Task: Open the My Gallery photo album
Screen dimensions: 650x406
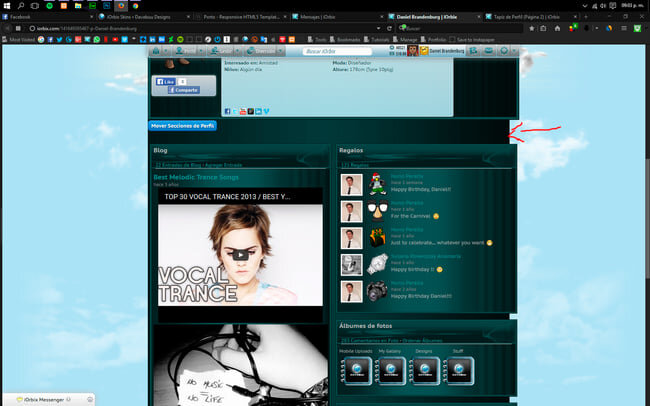Action: (390, 370)
